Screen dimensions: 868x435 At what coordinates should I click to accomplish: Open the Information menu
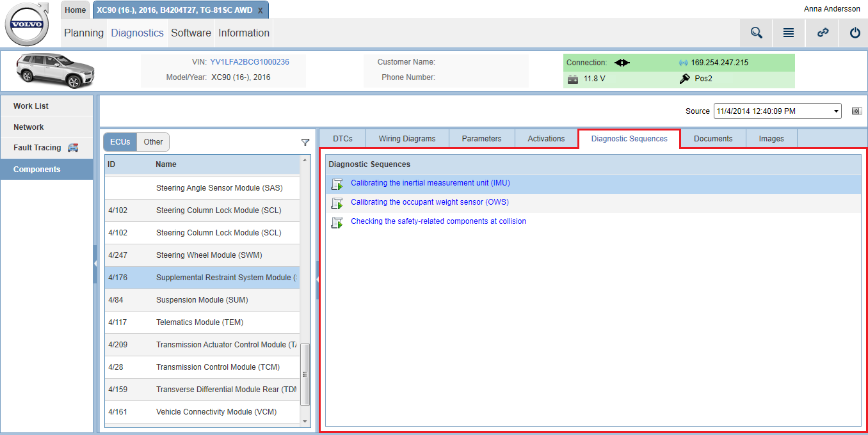click(x=244, y=33)
